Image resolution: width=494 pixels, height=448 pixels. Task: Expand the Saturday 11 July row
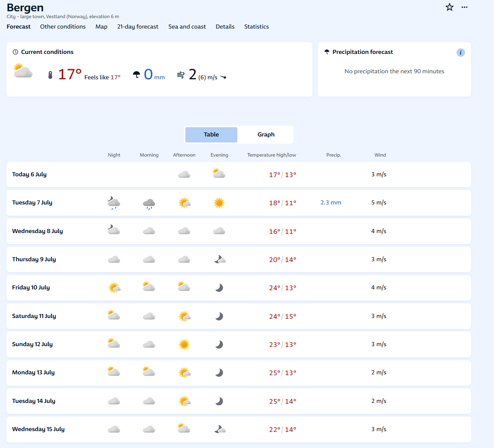(x=239, y=316)
